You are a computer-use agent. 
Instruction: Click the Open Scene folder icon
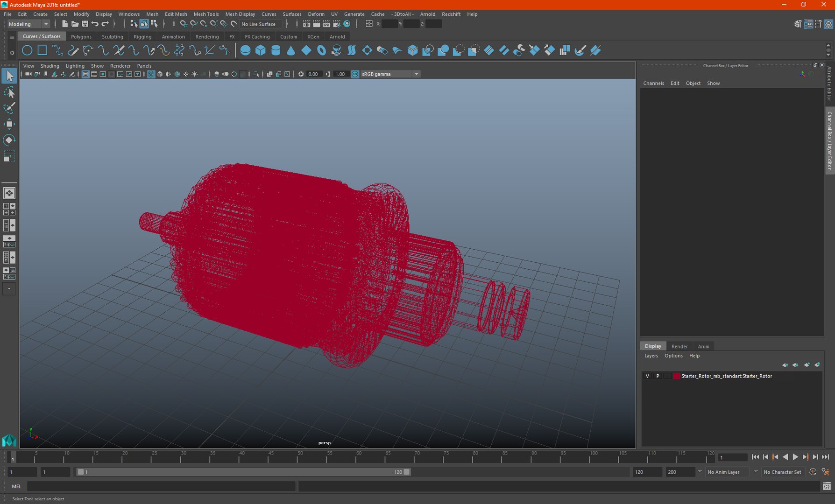[75, 24]
